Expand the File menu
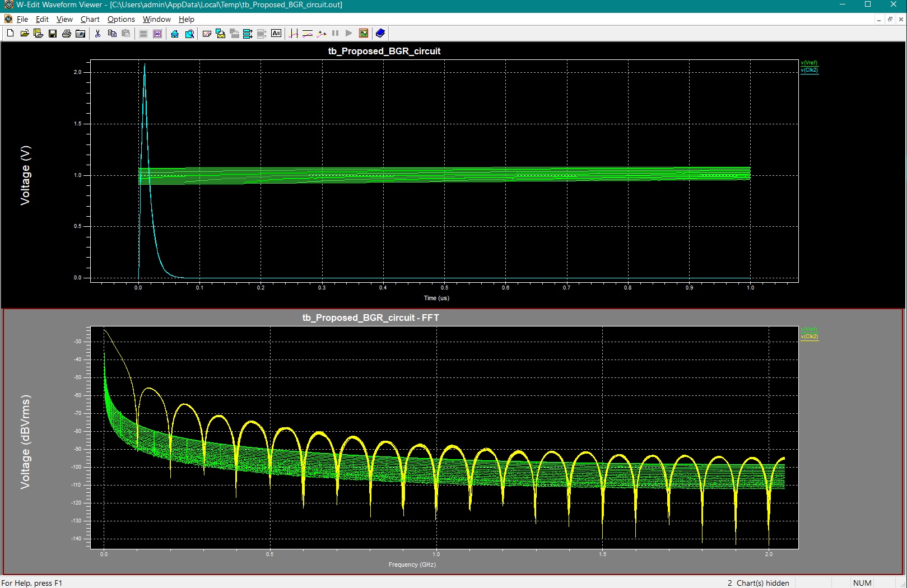 tap(22, 19)
